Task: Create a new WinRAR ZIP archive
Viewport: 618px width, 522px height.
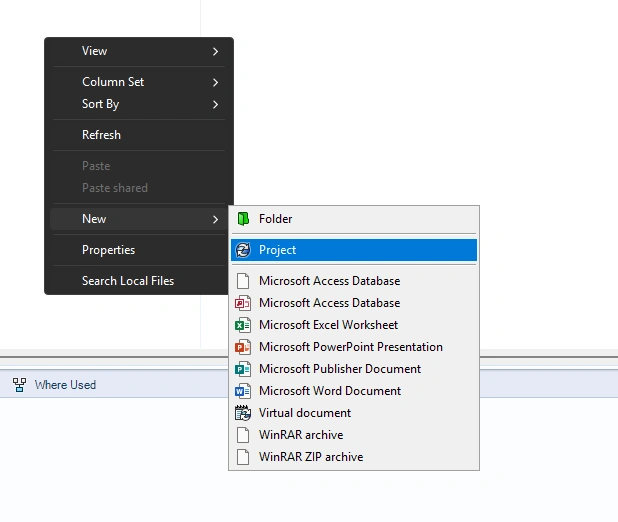Action: [x=311, y=457]
